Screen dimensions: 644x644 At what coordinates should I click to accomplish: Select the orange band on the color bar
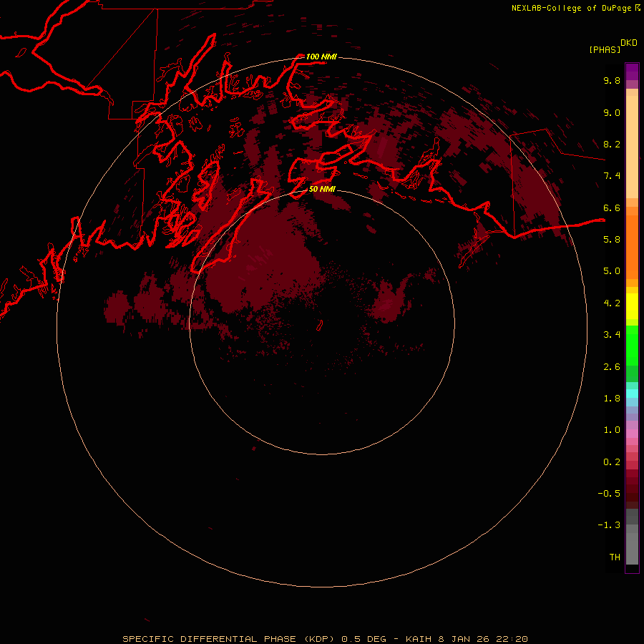click(x=632, y=246)
